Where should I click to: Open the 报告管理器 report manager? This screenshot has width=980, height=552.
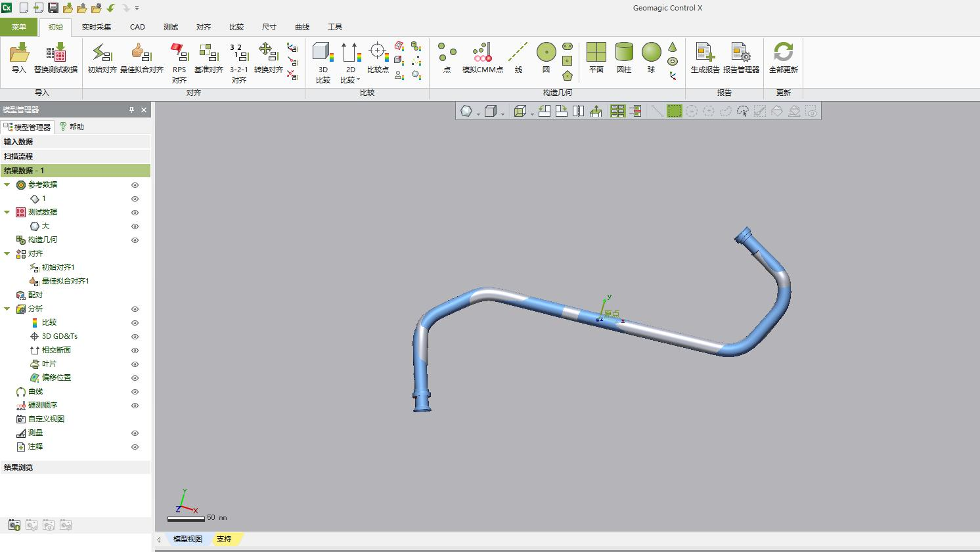click(741, 58)
